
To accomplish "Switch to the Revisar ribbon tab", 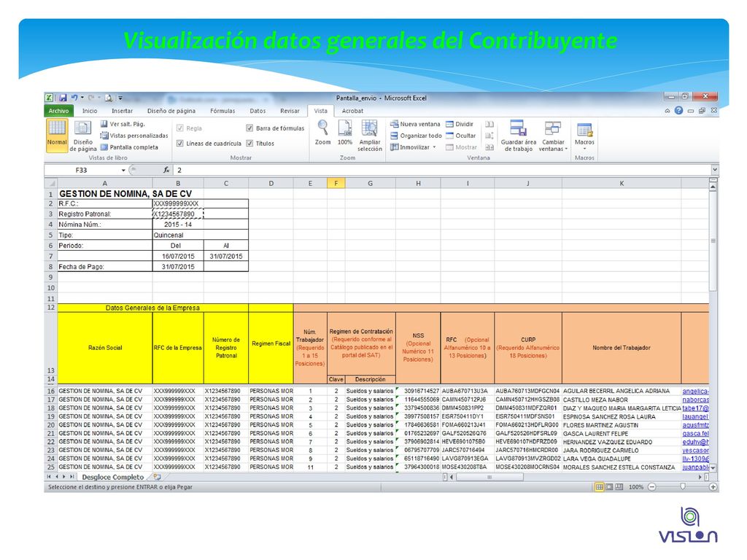I will [290, 111].
